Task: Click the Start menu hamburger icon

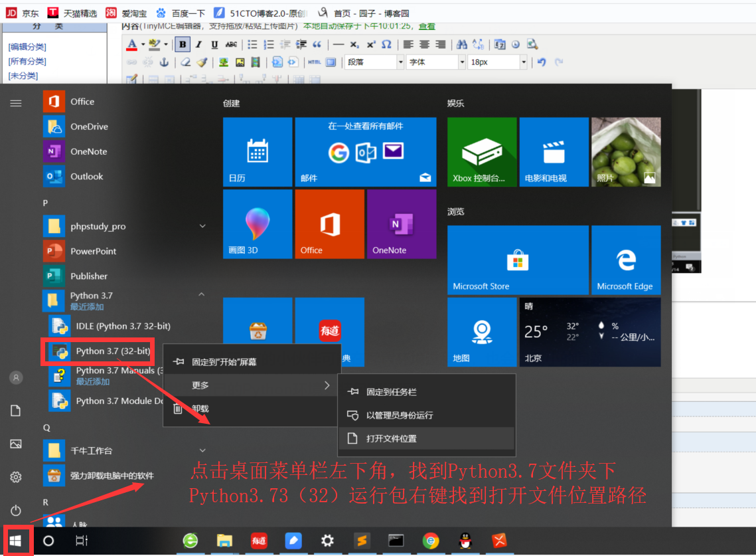Action: pyautogui.click(x=16, y=103)
